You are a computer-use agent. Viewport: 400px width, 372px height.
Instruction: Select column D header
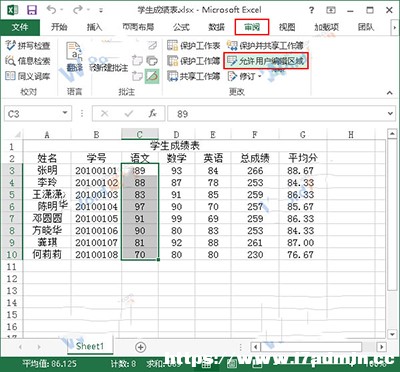tap(176, 135)
